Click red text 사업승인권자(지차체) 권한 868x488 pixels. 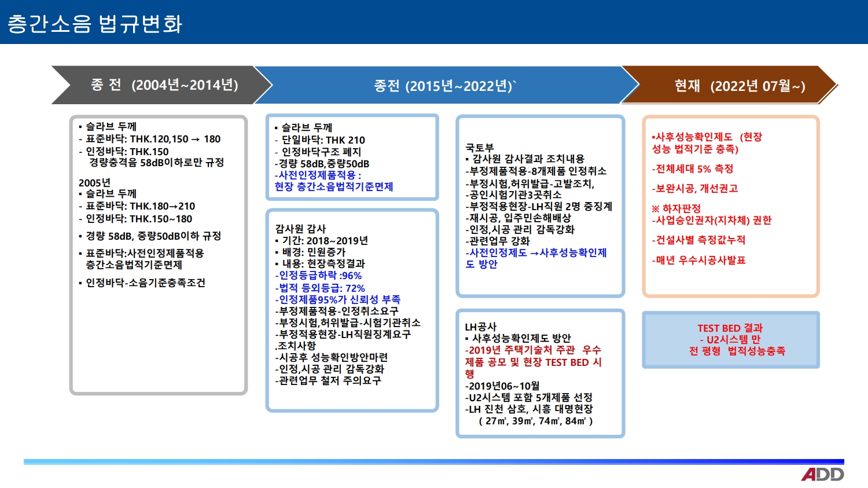click(713, 221)
